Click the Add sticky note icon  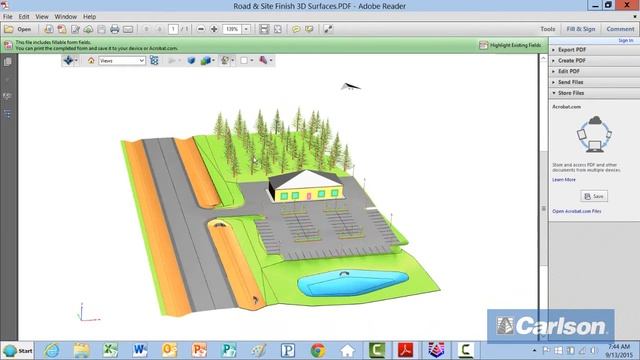click(x=296, y=29)
